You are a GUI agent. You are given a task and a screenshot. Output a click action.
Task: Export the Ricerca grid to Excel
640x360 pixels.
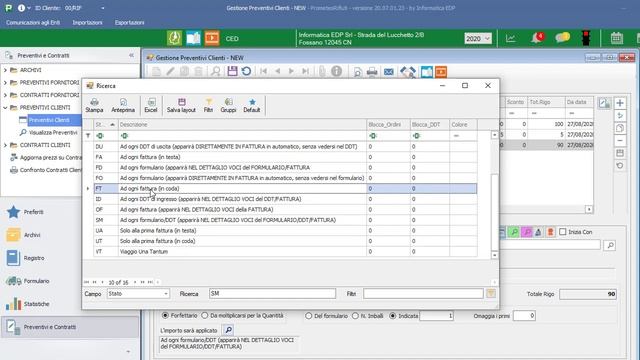point(151,105)
